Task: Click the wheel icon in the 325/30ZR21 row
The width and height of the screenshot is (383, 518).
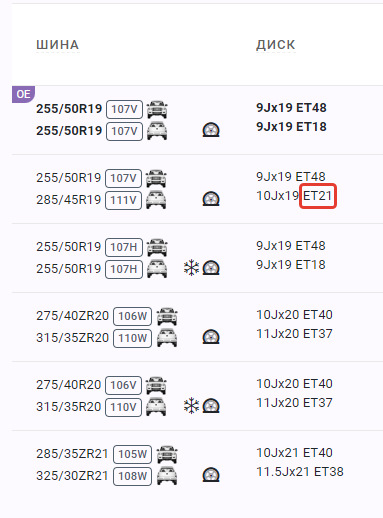Action: [x=211, y=475]
